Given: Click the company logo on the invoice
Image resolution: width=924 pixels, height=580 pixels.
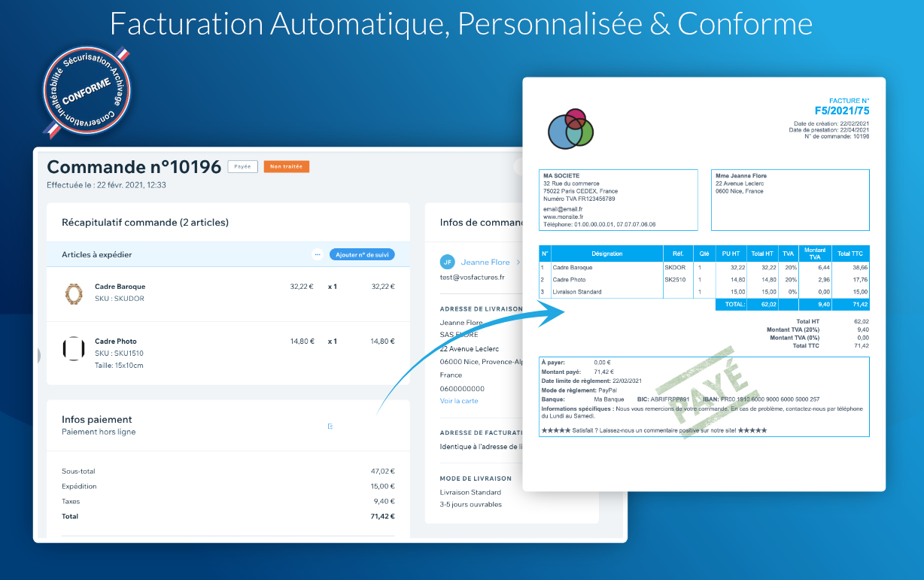Looking at the screenshot, I should click(571, 129).
